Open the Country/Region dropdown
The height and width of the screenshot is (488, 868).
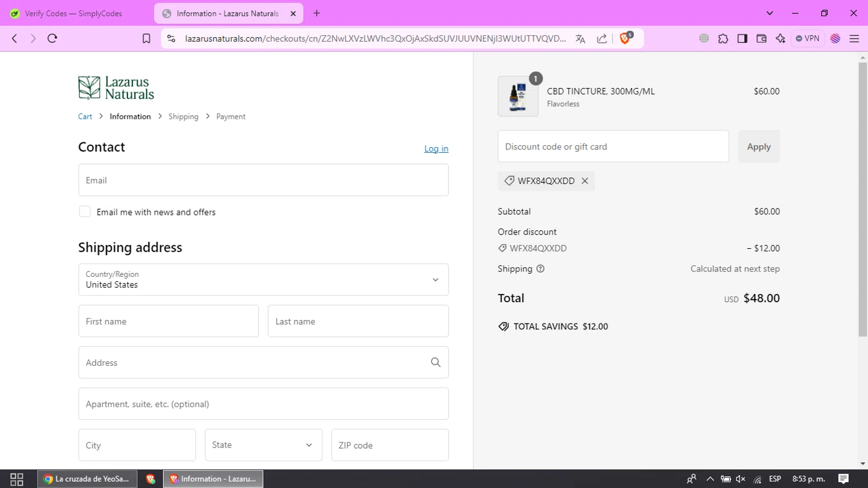(263, 280)
